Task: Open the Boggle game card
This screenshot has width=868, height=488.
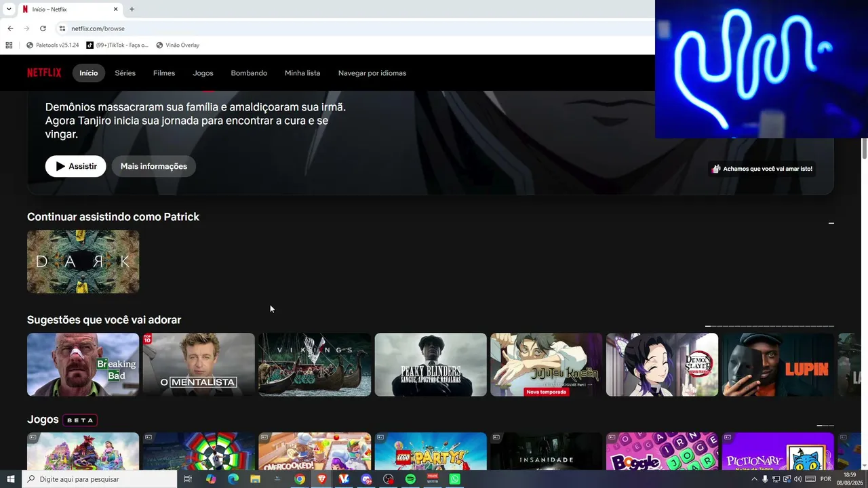Action: (x=662, y=451)
